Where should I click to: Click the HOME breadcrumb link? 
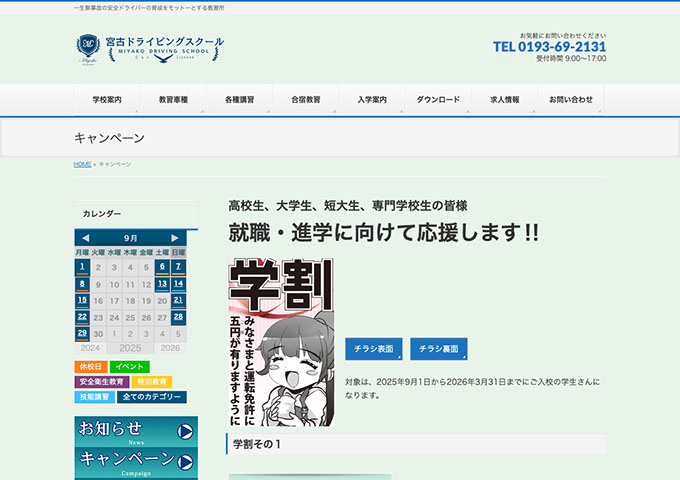click(x=82, y=164)
